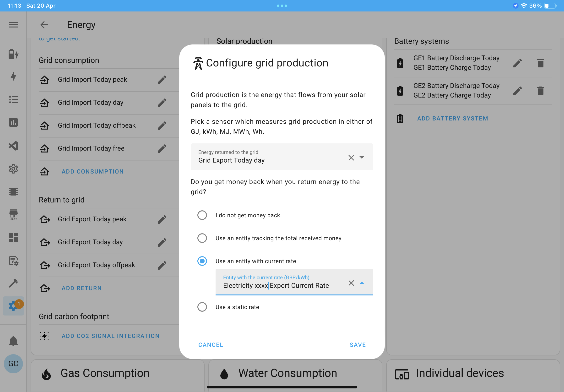Add a battery system
The height and width of the screenshot is (392, 564).
(453, 118)
